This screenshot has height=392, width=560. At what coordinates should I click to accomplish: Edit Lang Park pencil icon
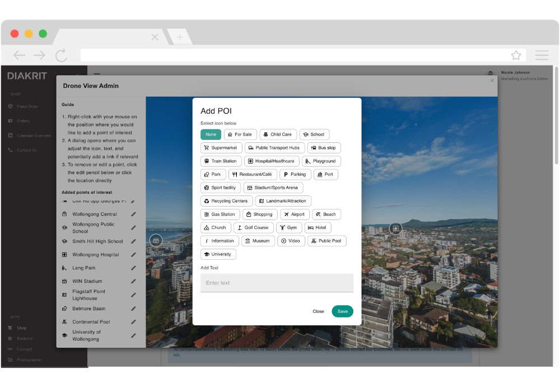click(x=133, y=268)
